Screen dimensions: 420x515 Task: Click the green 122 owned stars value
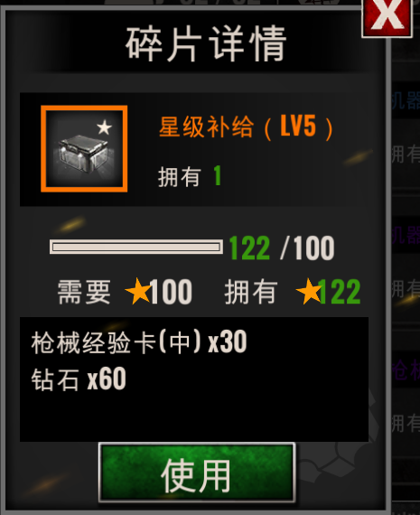coord(339,292)
